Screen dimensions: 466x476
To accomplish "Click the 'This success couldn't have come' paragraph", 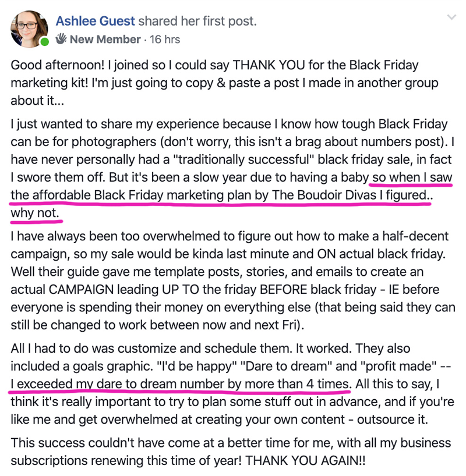I will coord(231,452).
